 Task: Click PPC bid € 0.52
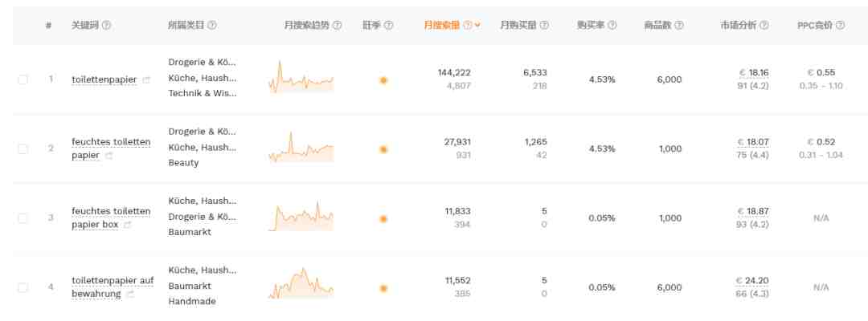pos(821,142)
